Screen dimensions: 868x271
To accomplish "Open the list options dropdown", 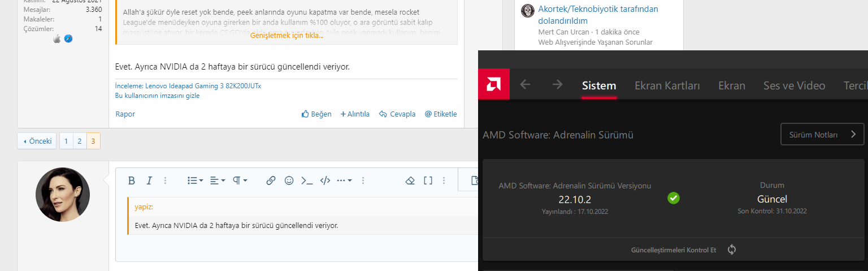I will [x=196, y=180].
